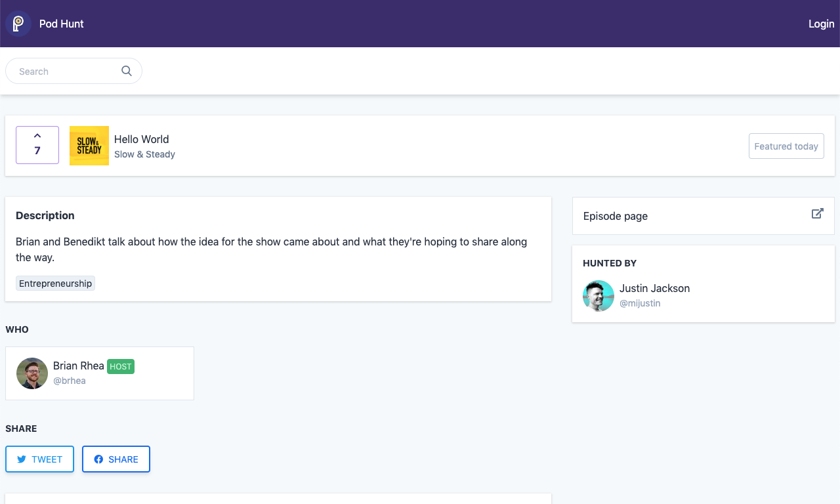Click the Brian Rhea name

(x=79, y=366)
